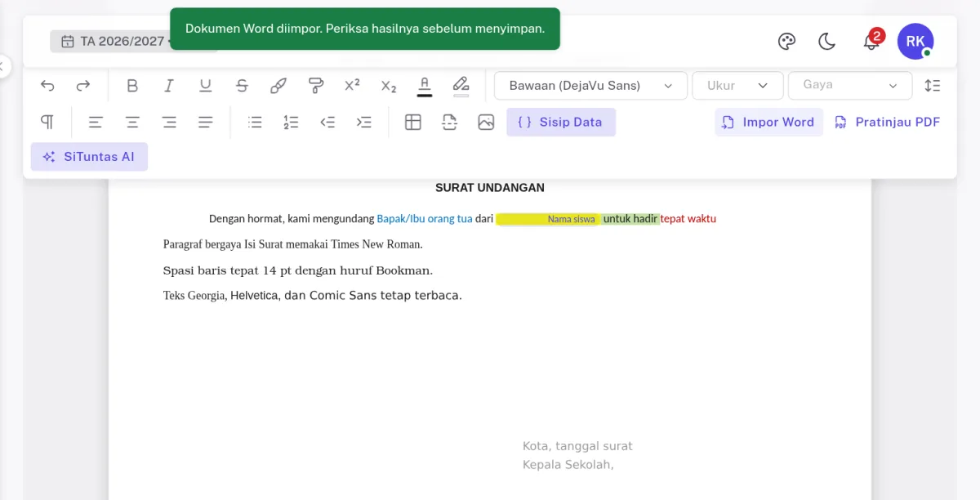Toggle dark mode moon icon
This screenshot has height=500, width=980.
pyautogui.click(x=827, y=42)
